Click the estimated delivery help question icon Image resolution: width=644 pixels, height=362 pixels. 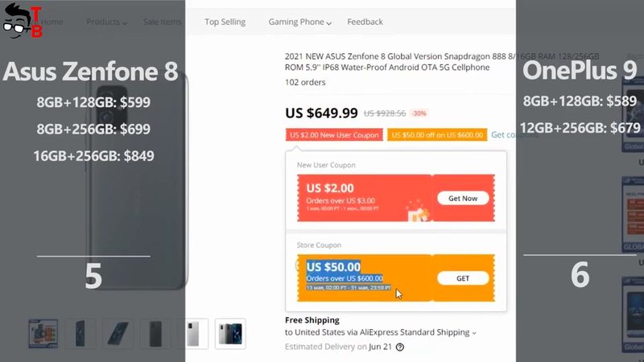coord(399,348)
